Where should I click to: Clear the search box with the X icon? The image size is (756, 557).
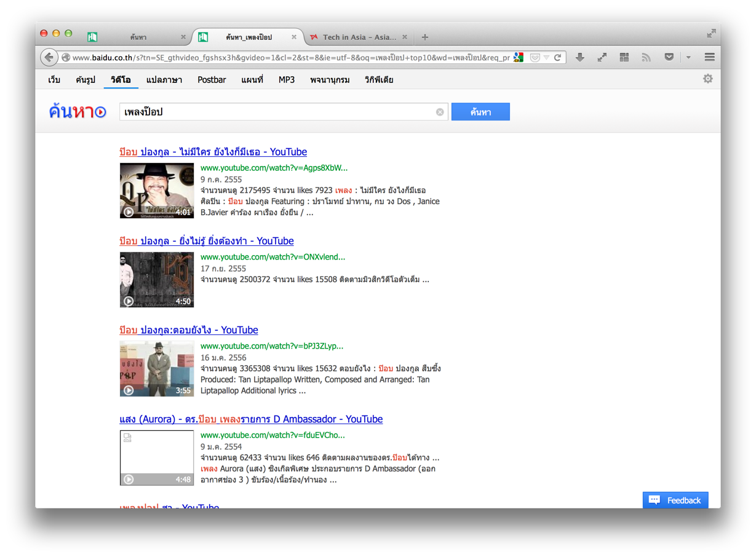coord(440,112)
